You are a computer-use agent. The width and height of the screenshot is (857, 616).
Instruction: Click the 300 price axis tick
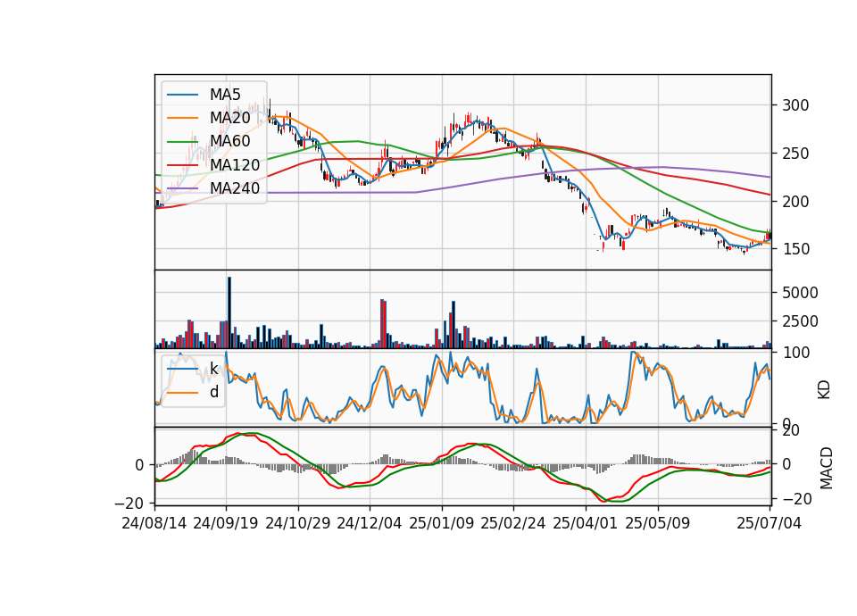pos(795,105)
